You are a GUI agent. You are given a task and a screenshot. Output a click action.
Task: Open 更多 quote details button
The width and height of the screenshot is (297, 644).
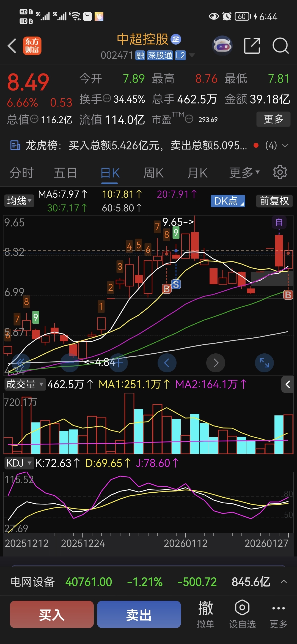273,119
